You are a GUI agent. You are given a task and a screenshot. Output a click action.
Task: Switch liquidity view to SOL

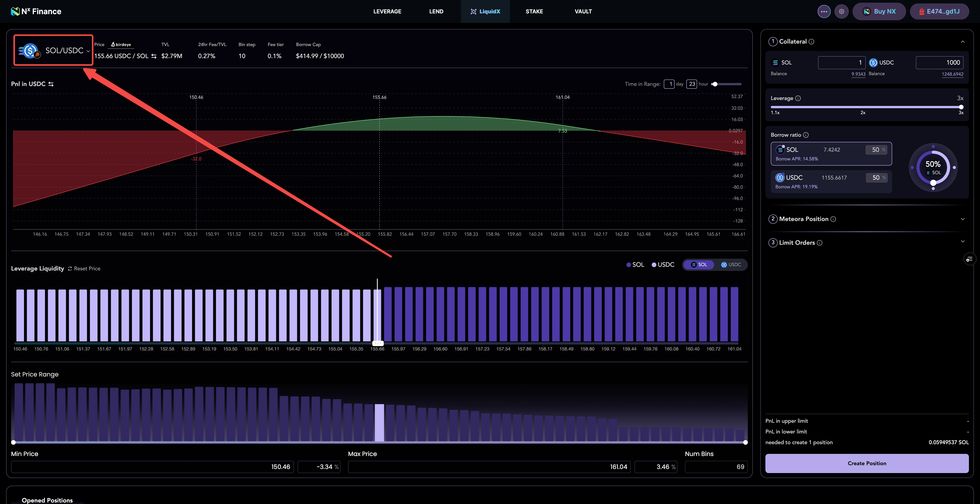[699, 265]
